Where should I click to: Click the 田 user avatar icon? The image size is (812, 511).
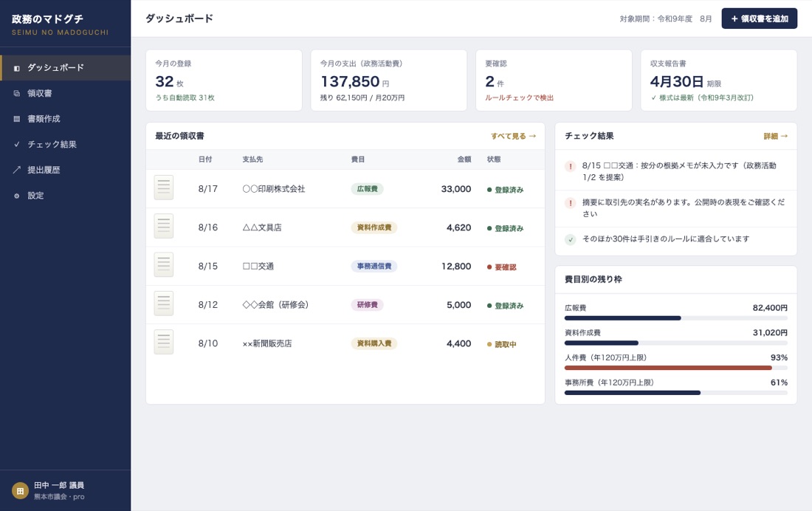20,491
